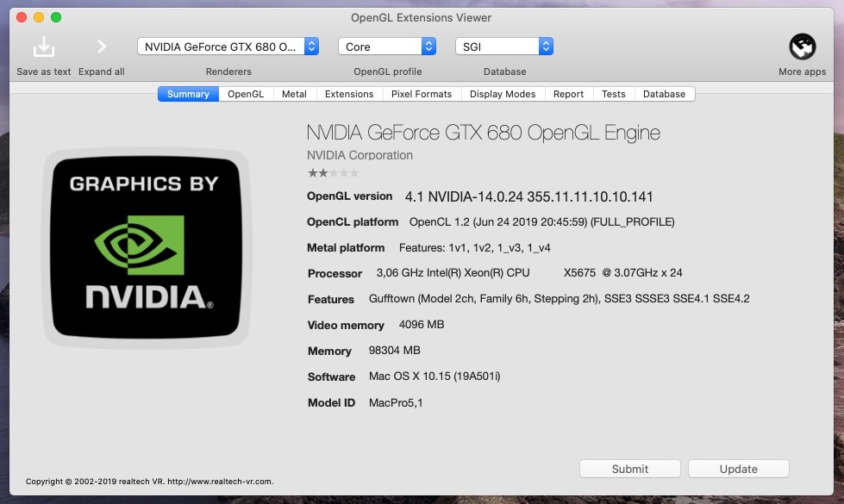This screenshot has height=504, width=844.
Task: Go to the Tests tab
Action: [x=614, y=94]
